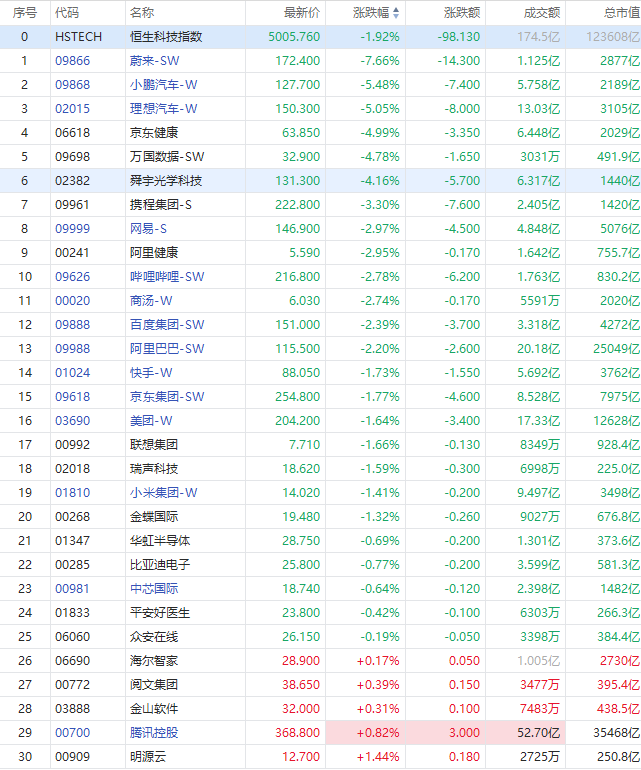Open stock code 09868 link
The image size is (641, 770).
point(73,85)
